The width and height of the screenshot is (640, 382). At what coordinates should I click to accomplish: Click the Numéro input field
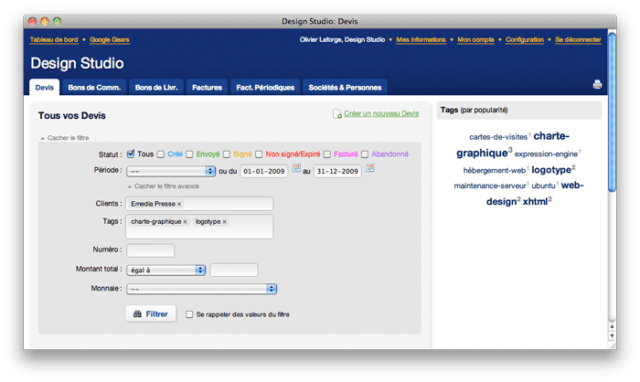151,250
